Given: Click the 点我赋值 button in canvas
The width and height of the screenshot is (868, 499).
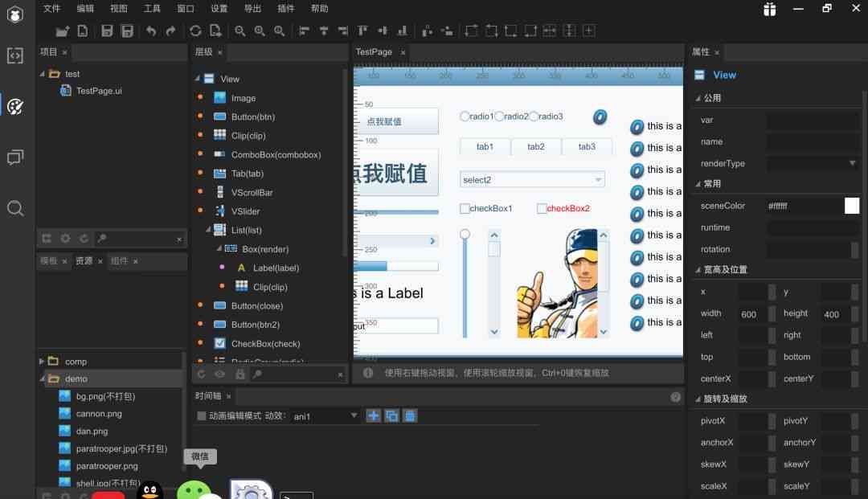Looking at the screenshot, I should [396, 121].
